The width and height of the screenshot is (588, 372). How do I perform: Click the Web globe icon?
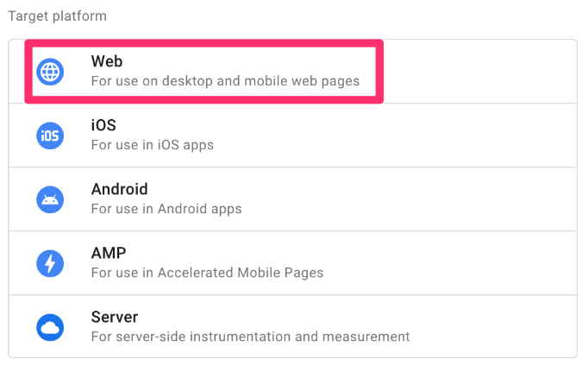coord(50,72)
